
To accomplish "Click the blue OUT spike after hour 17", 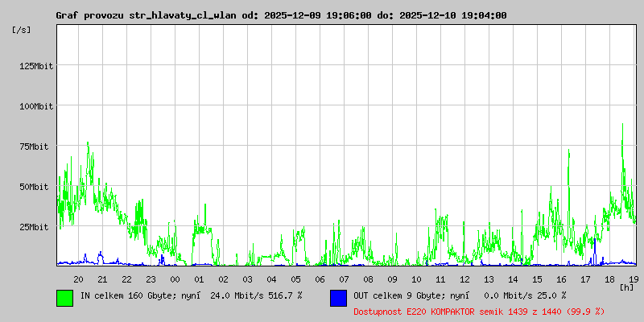I will click(x=594, y=250).
